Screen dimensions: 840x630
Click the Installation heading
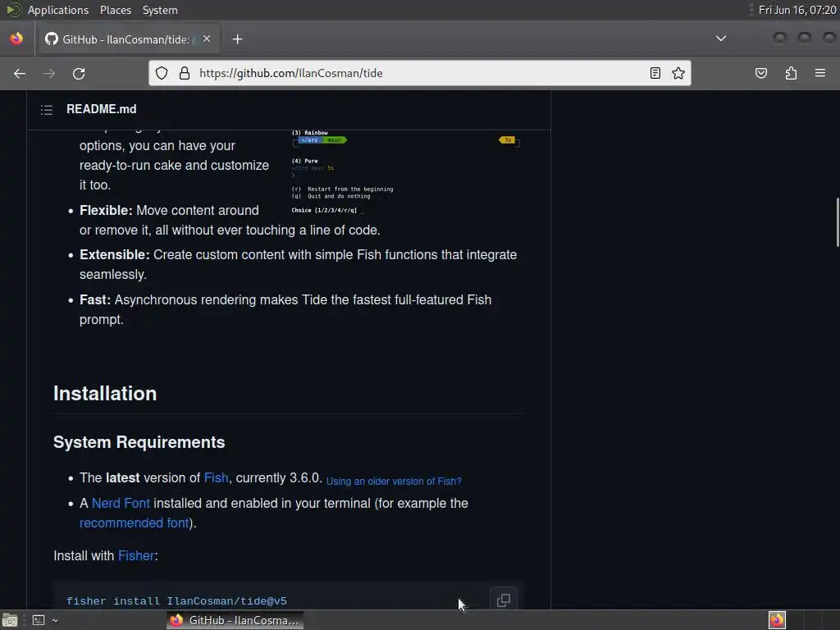pyautogui.click(x=105, y=394)
